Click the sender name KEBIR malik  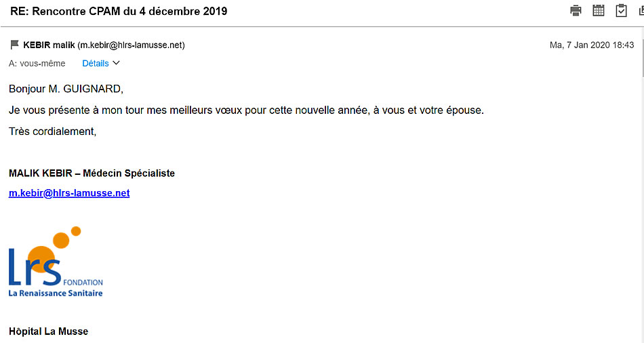click(49, 45)
